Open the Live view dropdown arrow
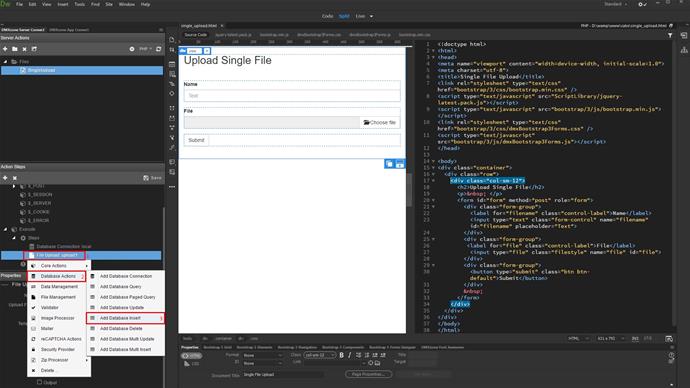The width and height of the screenshot is (690, 388). (371, 16)
